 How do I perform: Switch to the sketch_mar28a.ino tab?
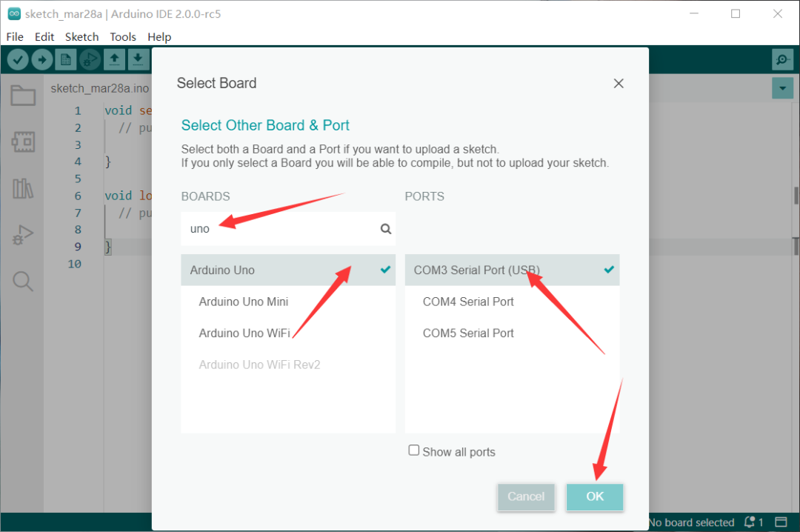click(x=99, y=88)
